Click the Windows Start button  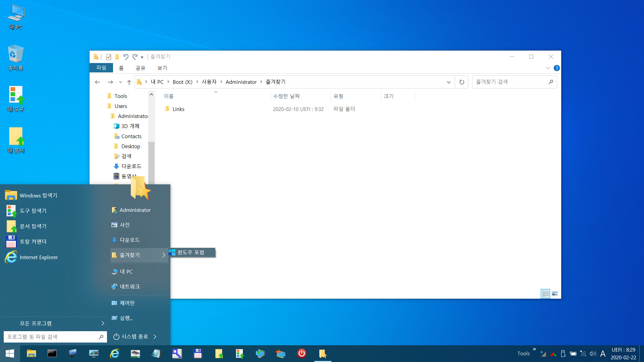(x=10, y=354)
